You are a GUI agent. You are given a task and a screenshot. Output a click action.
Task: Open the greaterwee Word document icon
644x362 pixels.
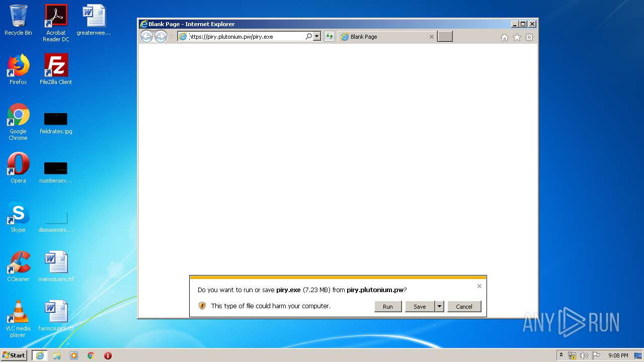94,20
